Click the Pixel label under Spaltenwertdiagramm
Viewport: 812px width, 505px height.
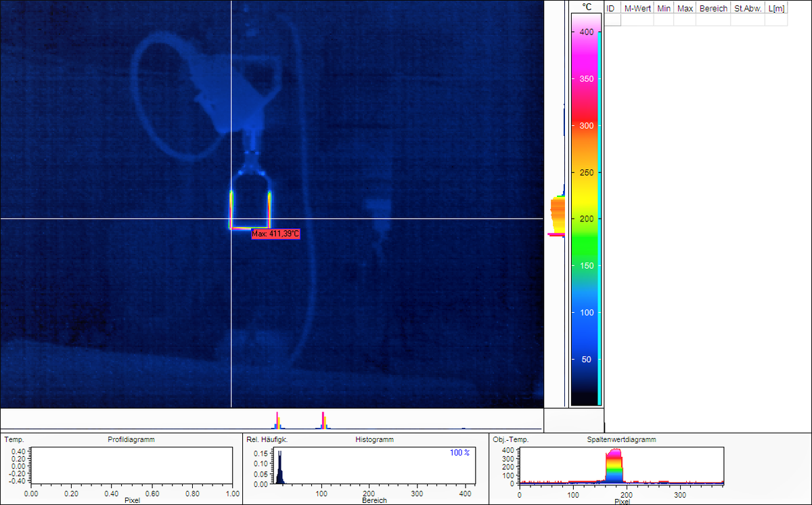pos(621,501)
